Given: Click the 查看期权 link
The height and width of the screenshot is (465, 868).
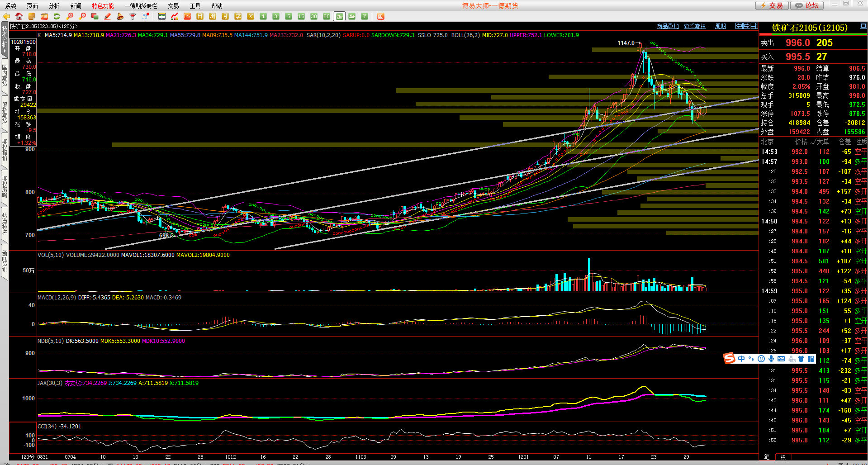Looking at the screenshot, I should tap(695, 26).
